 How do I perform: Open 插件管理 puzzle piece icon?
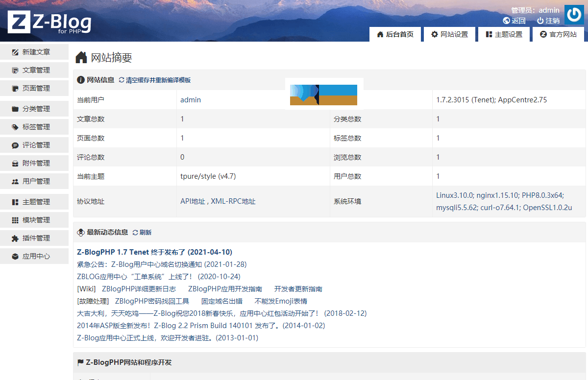(15, 238)
